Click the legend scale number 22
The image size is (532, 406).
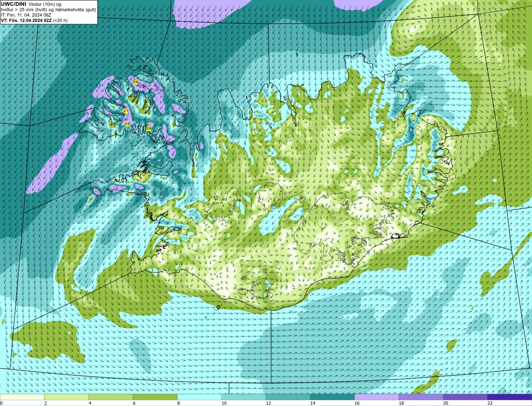pos(490,403)
